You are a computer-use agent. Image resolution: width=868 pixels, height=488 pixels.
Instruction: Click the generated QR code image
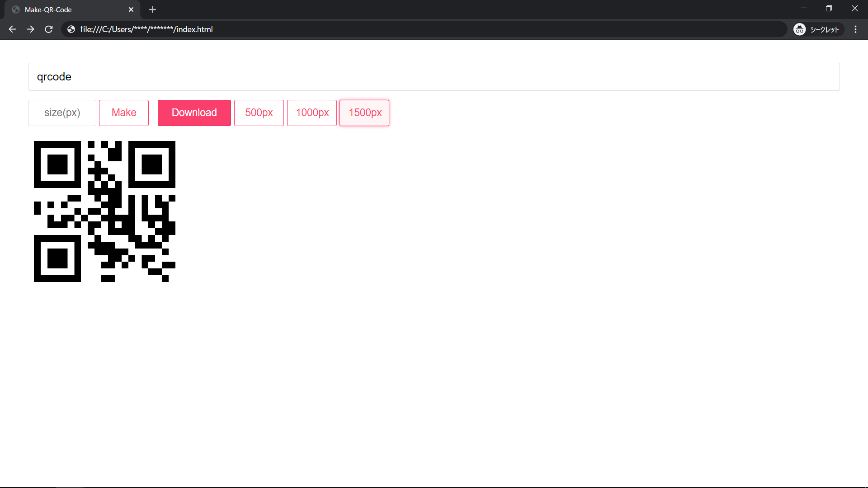[104, 211]
